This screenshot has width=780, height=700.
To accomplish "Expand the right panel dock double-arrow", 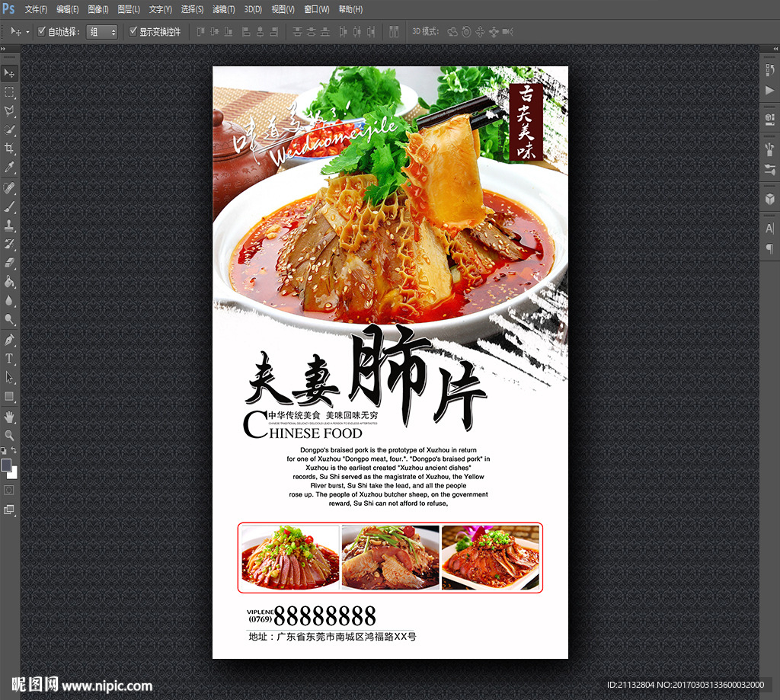I will click(775, 49).
